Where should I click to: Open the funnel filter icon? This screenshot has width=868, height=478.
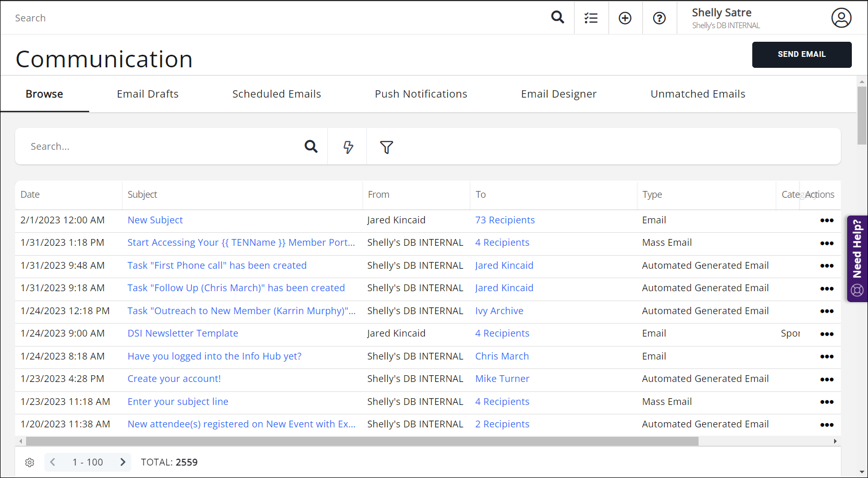(x=386, y=147)
